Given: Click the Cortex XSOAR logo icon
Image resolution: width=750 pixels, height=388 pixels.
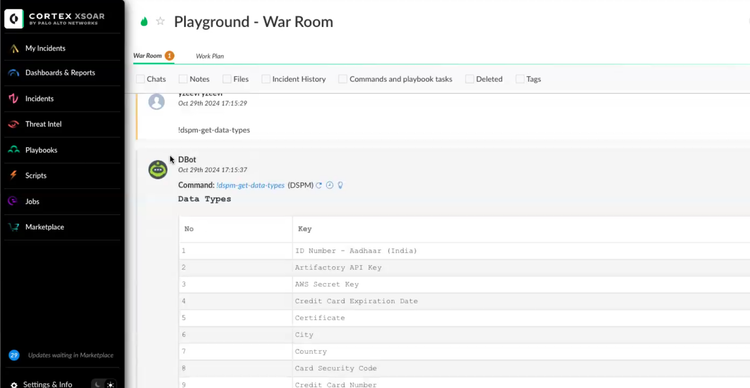Looking at the screenshot, I should click(x=14, y=19).
